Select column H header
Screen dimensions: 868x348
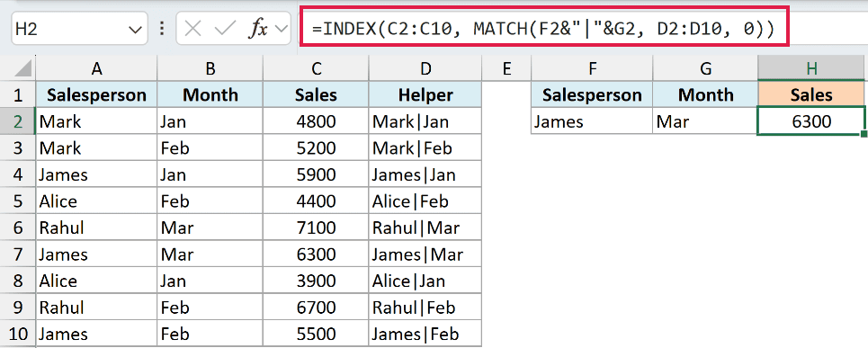811,68
